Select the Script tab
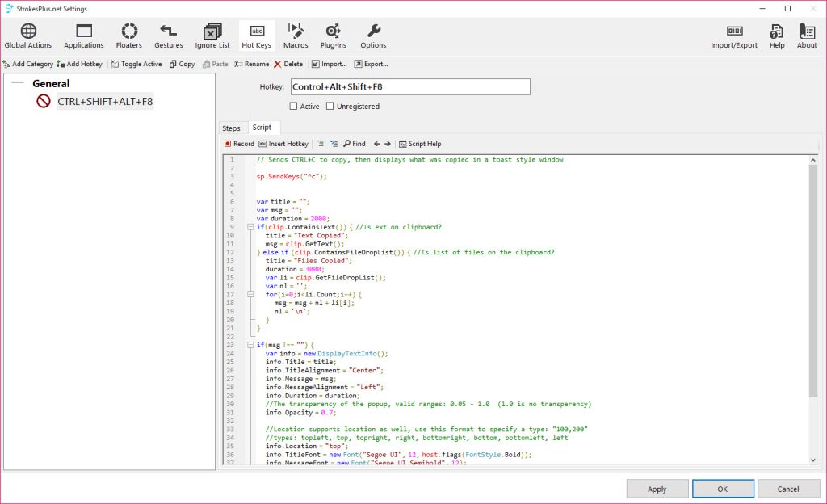 tap(262, 128)
